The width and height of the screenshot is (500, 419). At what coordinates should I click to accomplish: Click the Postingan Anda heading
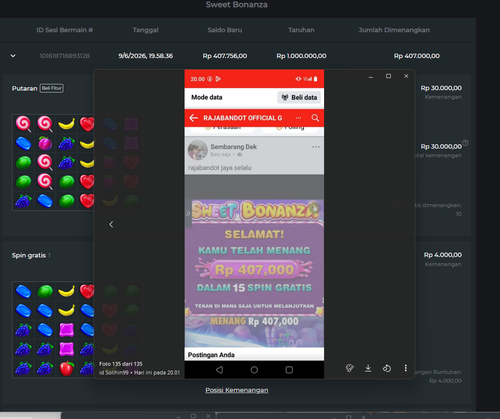pos(211,355)
